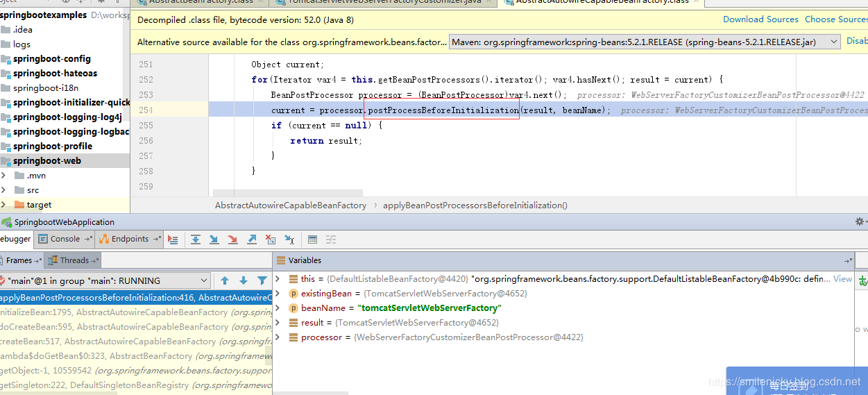Click the SpringbootWebApplication run configuration icon
The height and width of the screenshot is (395, 868).
click(6, 222)
